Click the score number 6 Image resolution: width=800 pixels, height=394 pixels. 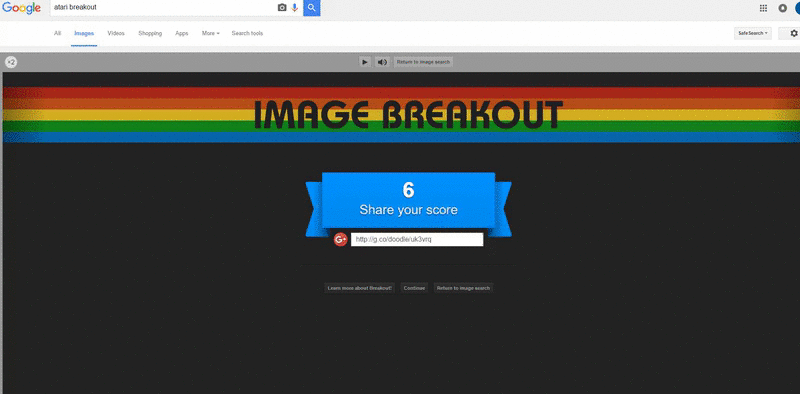[408, 189]
